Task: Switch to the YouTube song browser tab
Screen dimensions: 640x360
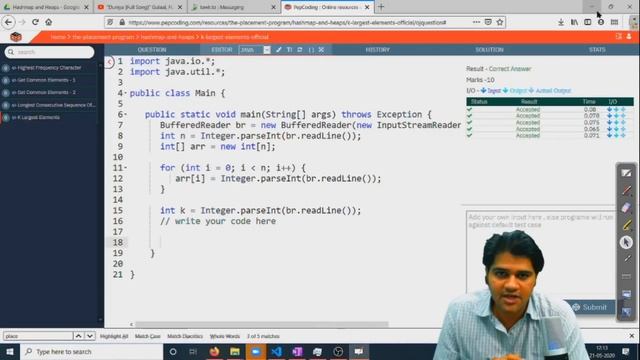Action: [x=140, y=7]
